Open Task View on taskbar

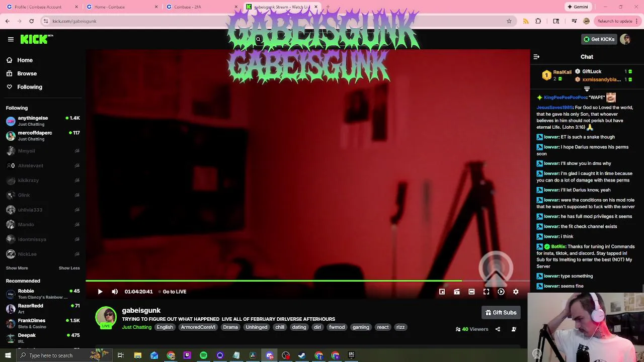[121, 355]
